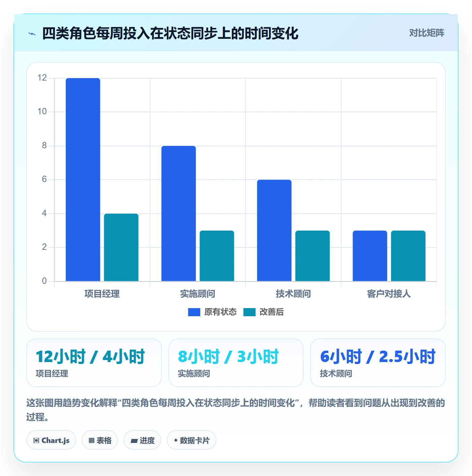
Task: Click the 实施顾问 改善后 teal bar
Action: pyautogui.click(x=217, y=256)
